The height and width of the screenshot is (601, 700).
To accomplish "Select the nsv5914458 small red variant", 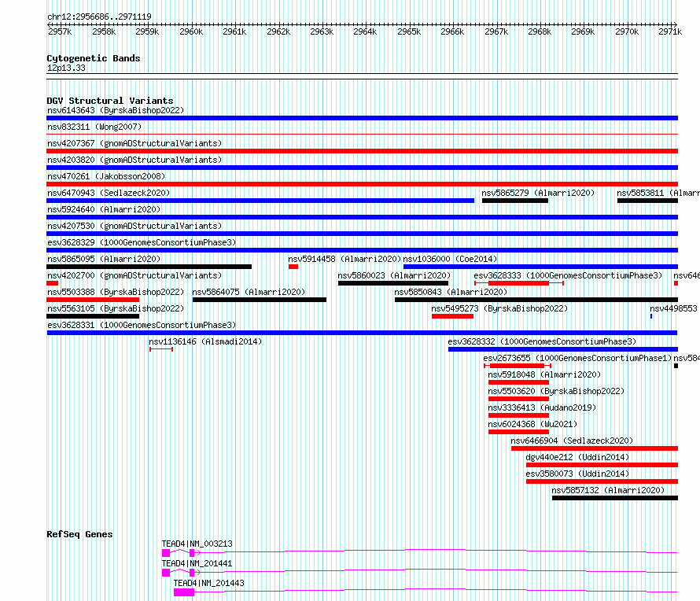I will coord(293,267).
